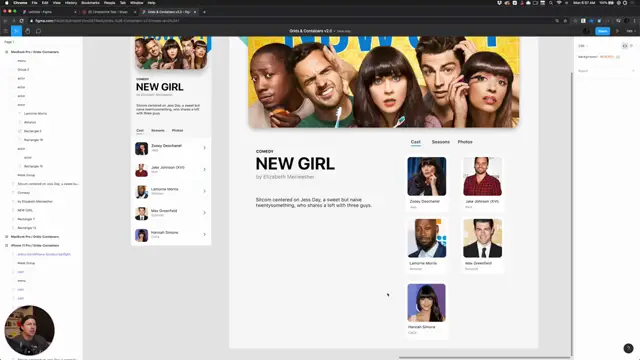Click Photos tab in desktop design
The height and width of the screenshot is (360, 640).
465,142
